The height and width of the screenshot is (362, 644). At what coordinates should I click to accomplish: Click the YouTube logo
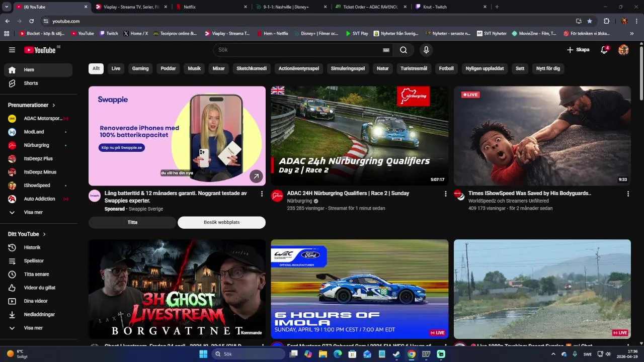coord(40,50)
